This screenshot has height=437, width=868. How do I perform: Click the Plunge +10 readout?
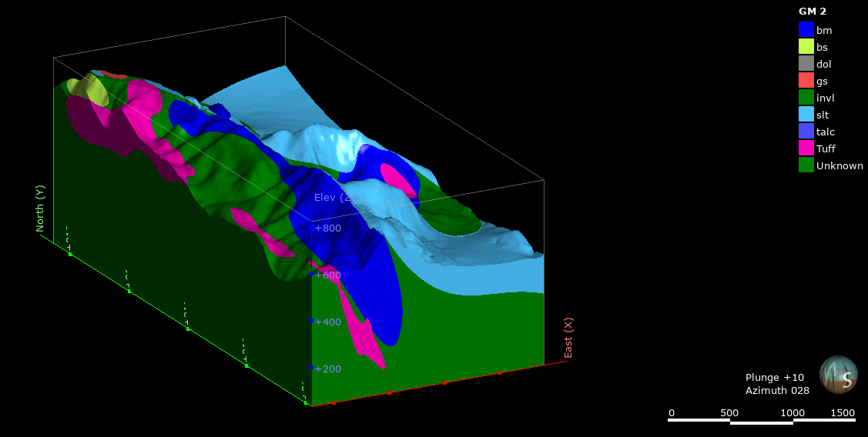click(774, 378)
